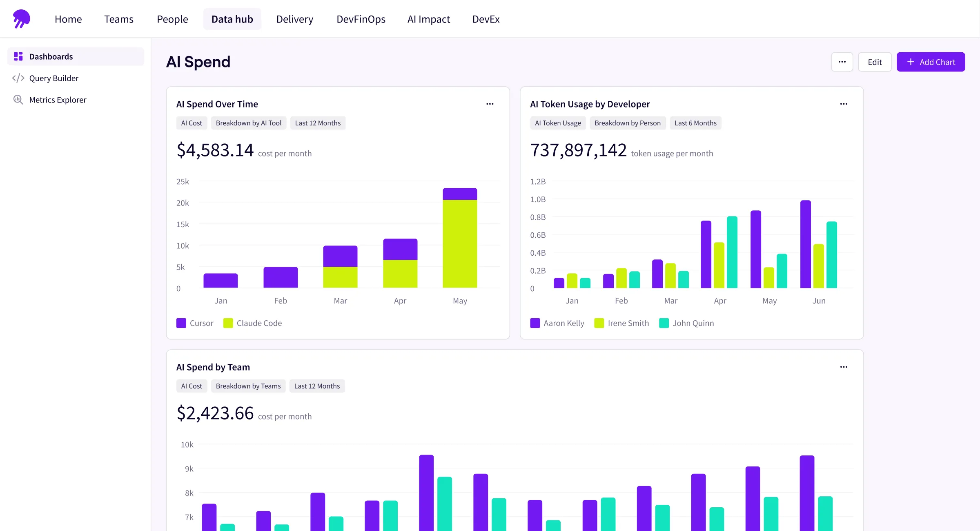The height and width of the screenshot is (531, 980).
Task: Click the AI Cost tag in Spend by Team
Action: coord(192,386)
